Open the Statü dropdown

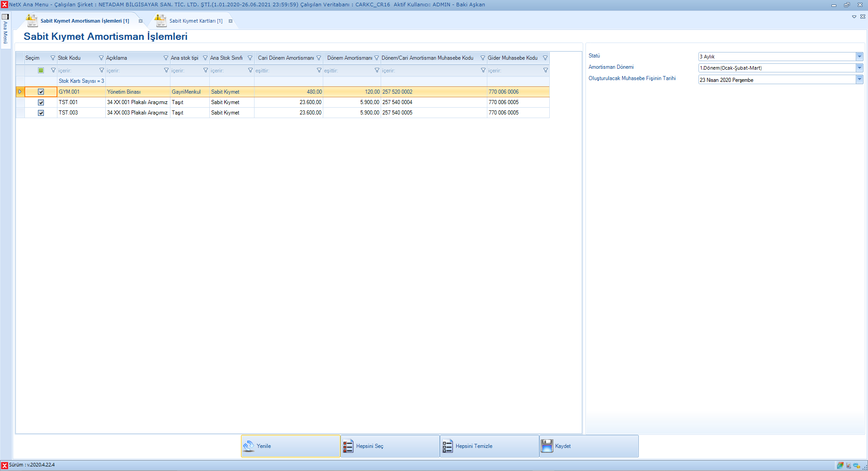(859, 57)
